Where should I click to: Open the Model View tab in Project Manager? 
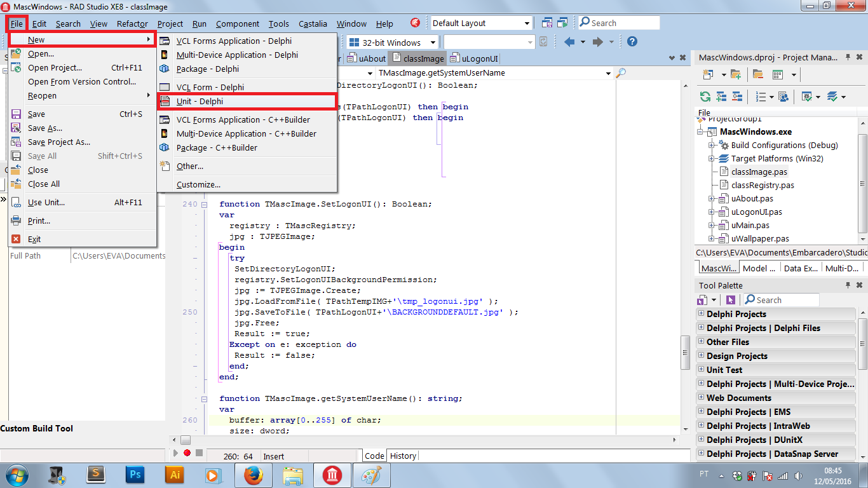point(759,268)
